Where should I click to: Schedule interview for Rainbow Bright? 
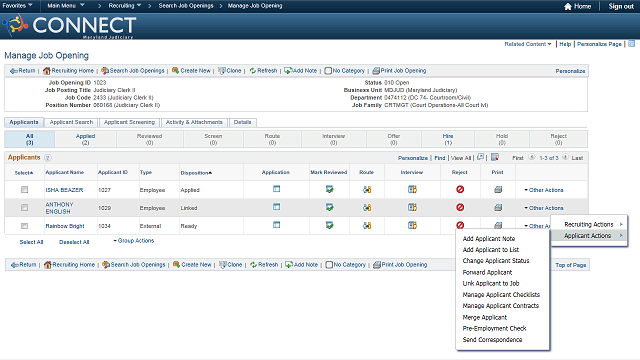click(412, 225)
